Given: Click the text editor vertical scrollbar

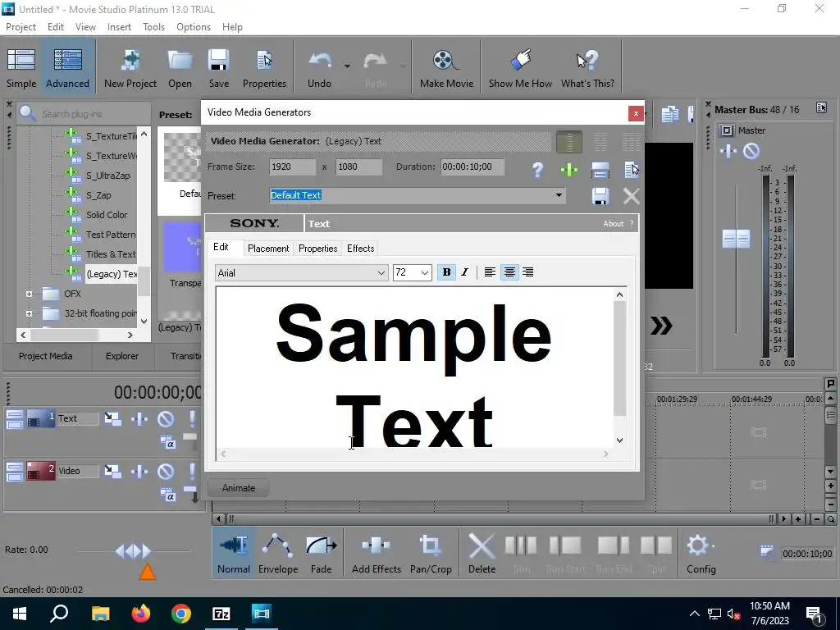Looking at the screenshot, I should pyautogui.click(x=619, y=358).
